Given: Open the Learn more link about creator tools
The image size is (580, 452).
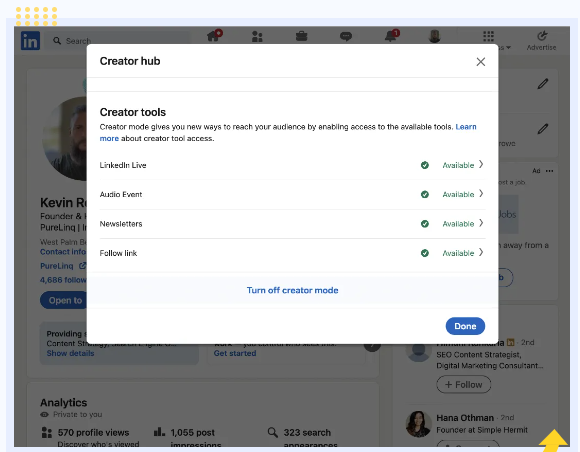Looking at the screenshot, I should pos(466,127).
